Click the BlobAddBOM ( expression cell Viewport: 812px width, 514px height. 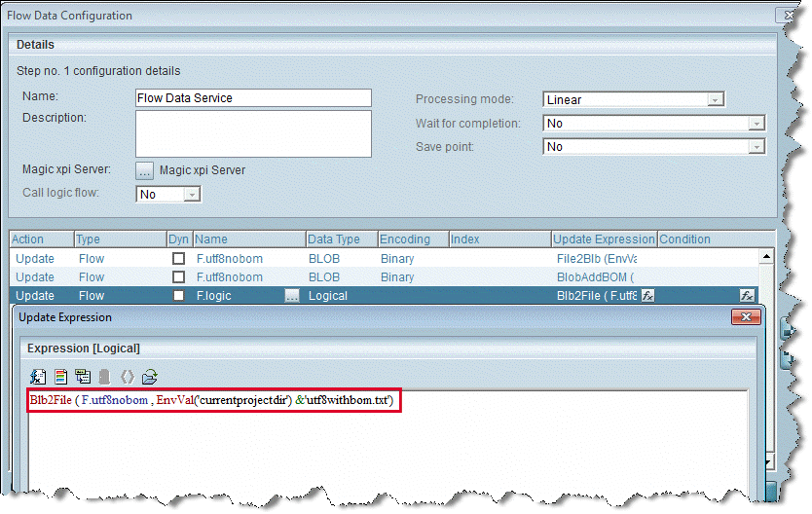596,276
